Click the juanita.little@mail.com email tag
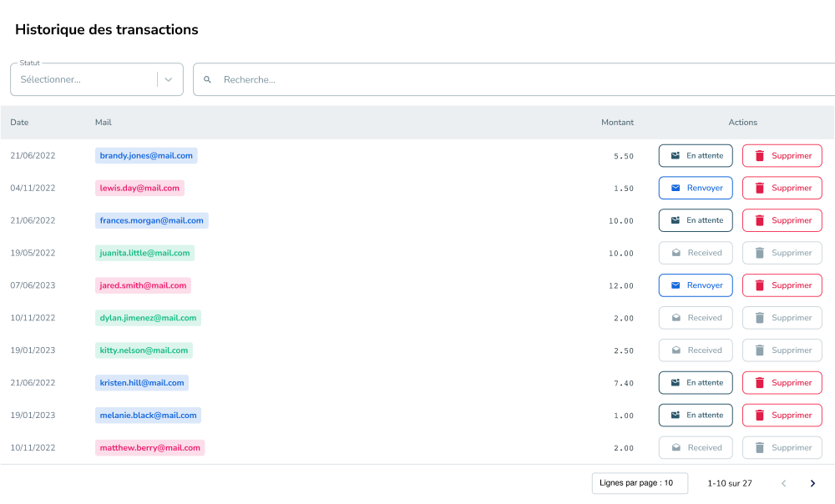This screenshot has width=835, height=504. 145,253
